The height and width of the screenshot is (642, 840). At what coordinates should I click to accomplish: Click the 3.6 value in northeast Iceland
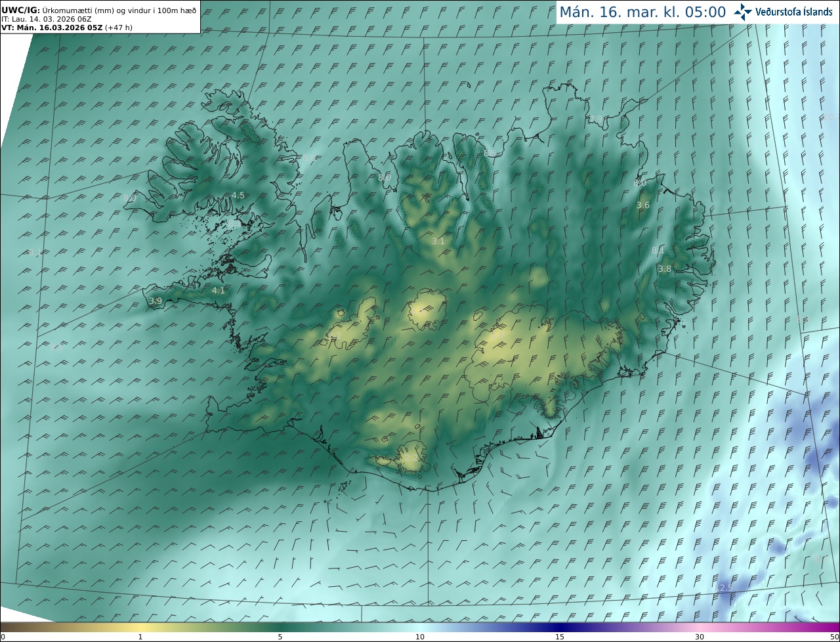[x=642, y=205]
